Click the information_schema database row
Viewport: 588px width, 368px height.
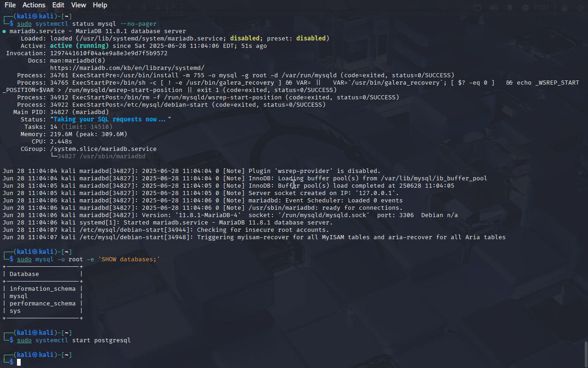tap(43, 289)
